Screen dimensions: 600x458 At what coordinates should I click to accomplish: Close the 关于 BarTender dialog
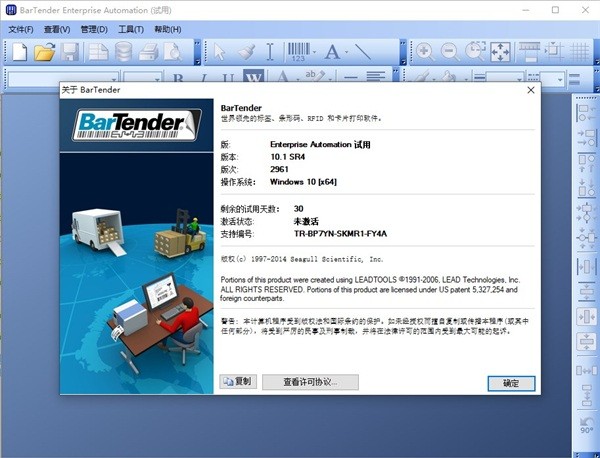click(531, 90)
